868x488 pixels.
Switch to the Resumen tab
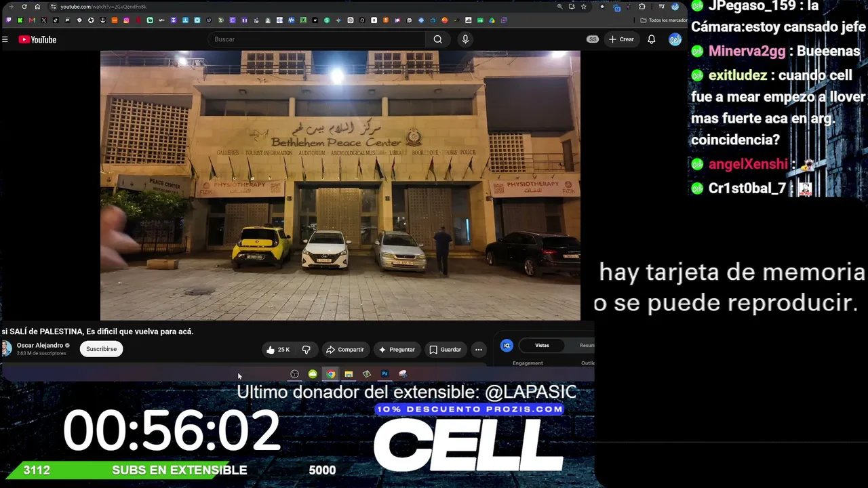click(x=587, y=346)
